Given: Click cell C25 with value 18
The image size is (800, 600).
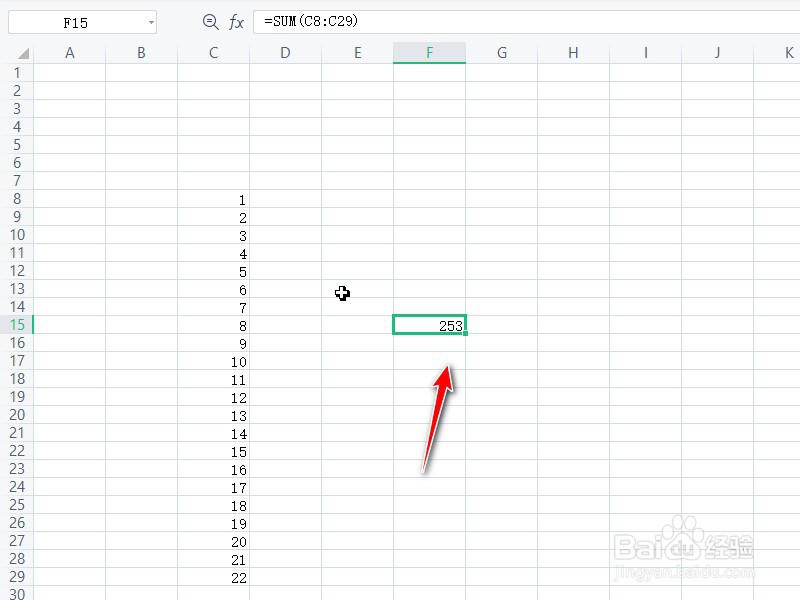Looking at the screenshot, I should tap(213, 505).
